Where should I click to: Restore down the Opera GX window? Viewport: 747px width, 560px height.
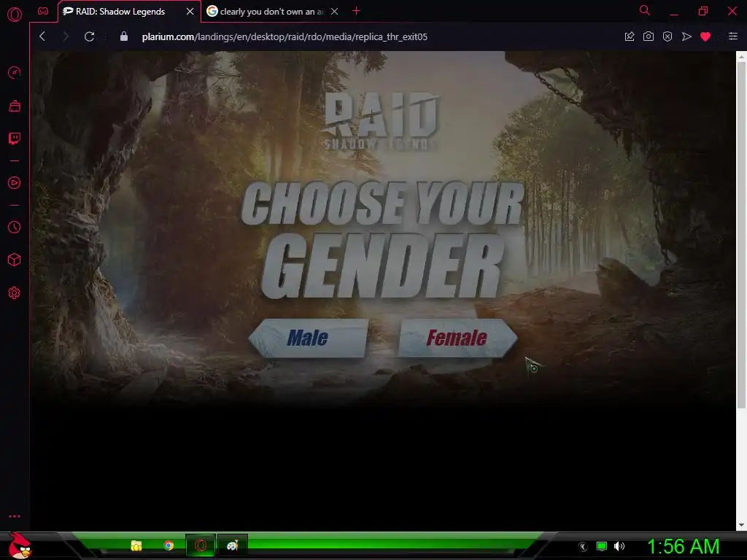coord(703,11)
